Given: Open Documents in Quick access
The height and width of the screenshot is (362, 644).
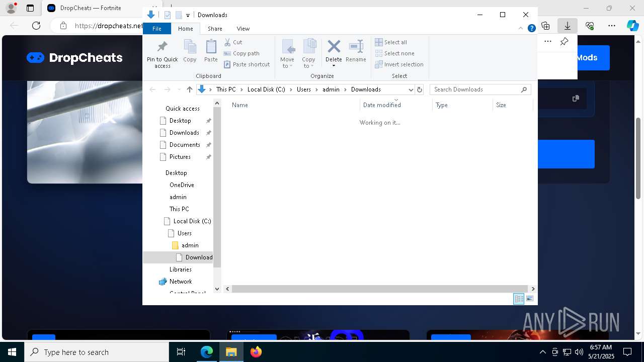Looking at the screenshot, I should point(185,145).
